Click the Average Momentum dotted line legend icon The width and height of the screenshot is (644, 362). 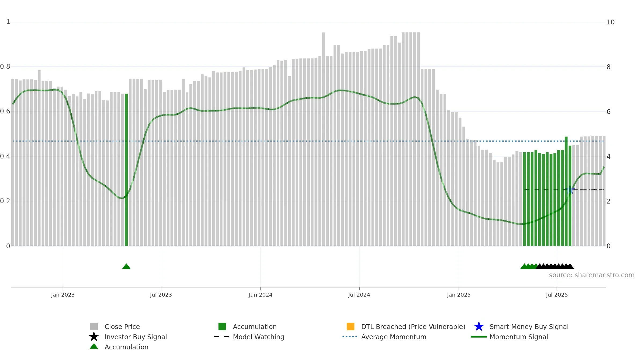[350, 337]
